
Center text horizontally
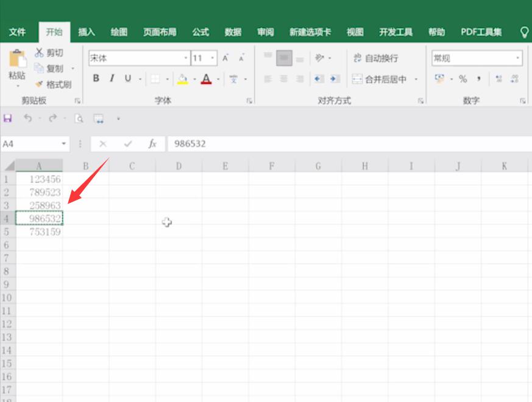coord(284,79)
